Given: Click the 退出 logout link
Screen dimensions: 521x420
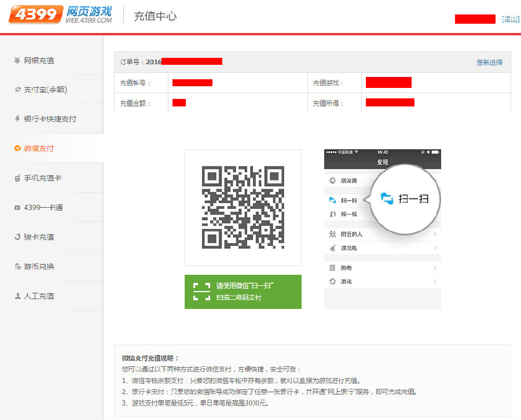Looking at the screenshot, I should click(x=511, y=19).
